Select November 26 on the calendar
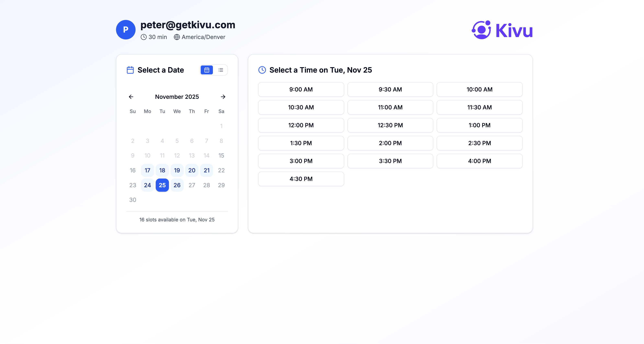Viewport: 644px width, 344px height. (x=177, y=185)
